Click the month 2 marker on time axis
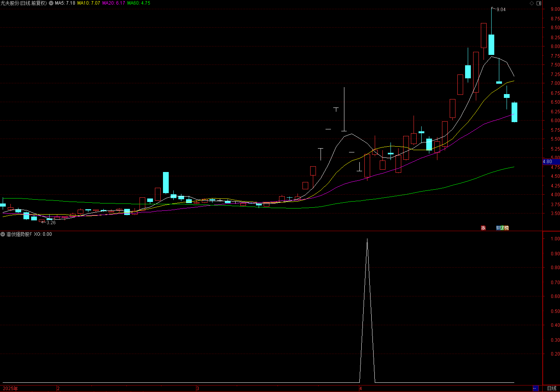This screenshot has height=392, width=560. (x=58, y=389)
